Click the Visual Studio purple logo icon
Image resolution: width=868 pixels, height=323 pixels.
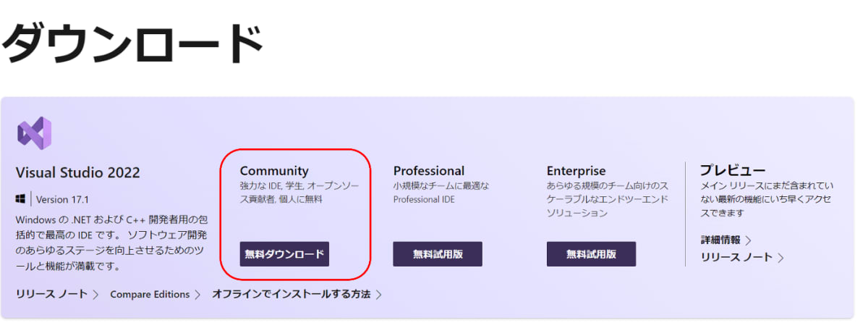click(x=34, y=133)
